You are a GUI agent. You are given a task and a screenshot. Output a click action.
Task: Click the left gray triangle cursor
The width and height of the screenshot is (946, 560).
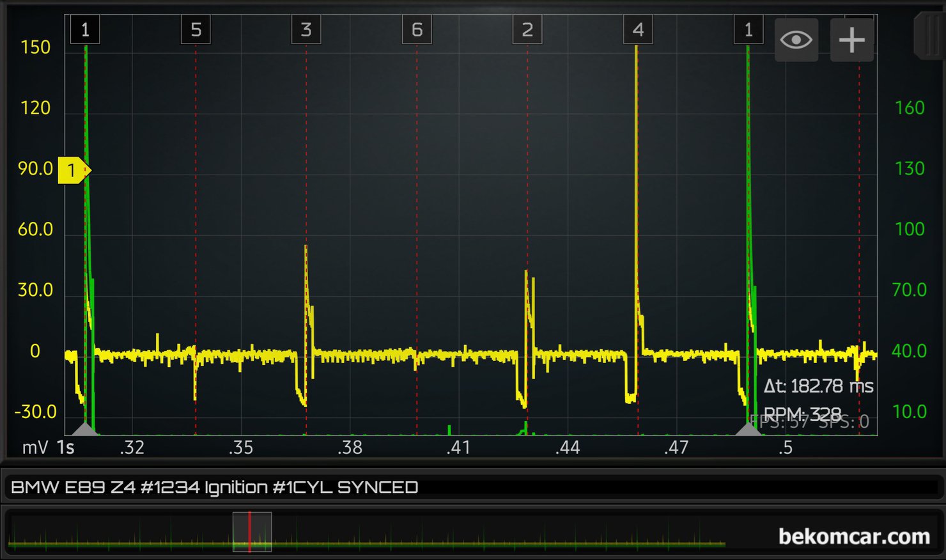click(x=85, y=428)
